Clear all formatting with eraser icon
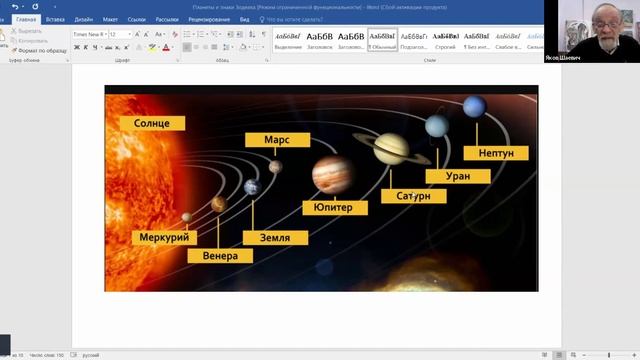Image resolution: width=640 pixels, height=360 pixels. [x=175, y=34]
